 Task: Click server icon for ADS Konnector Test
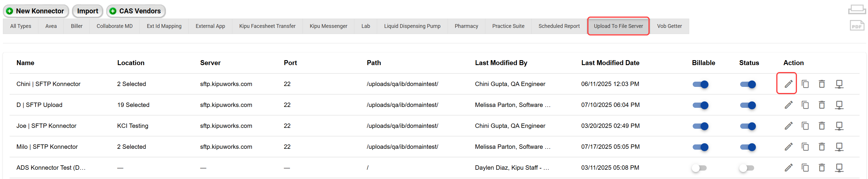point(839,168)
